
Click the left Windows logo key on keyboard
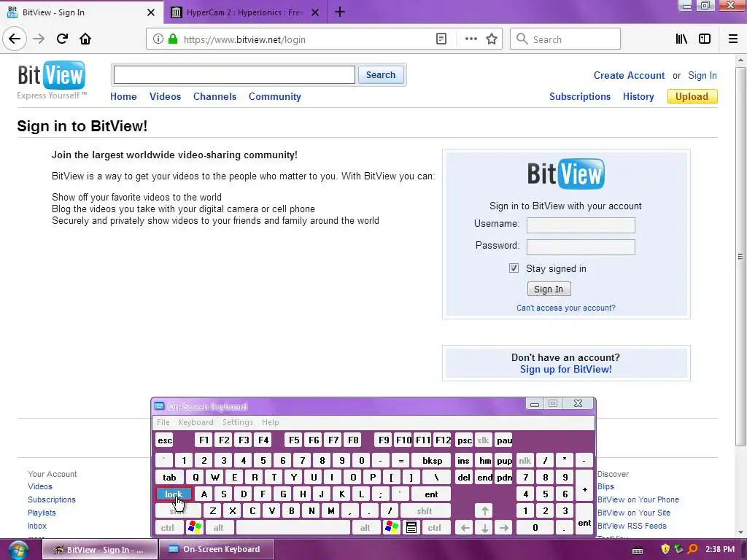point(195,528)
